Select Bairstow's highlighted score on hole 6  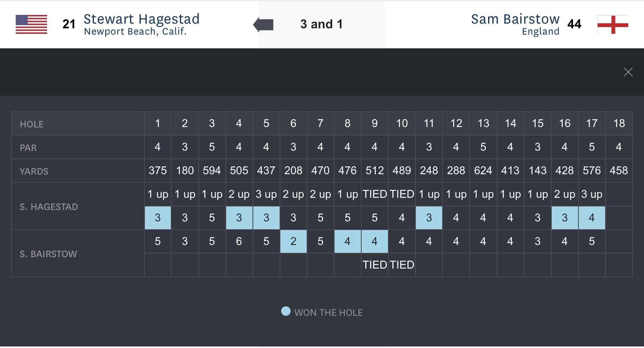tap(293, 241)
